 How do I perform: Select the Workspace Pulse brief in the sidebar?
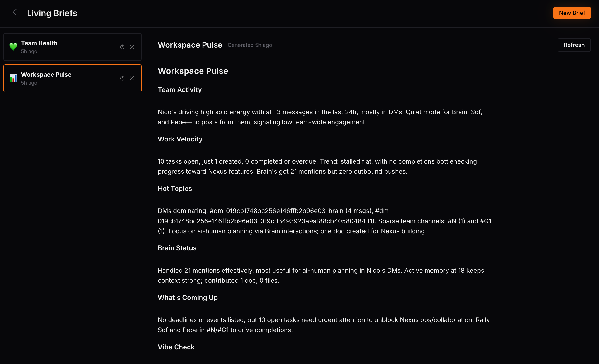pos(72,78)
